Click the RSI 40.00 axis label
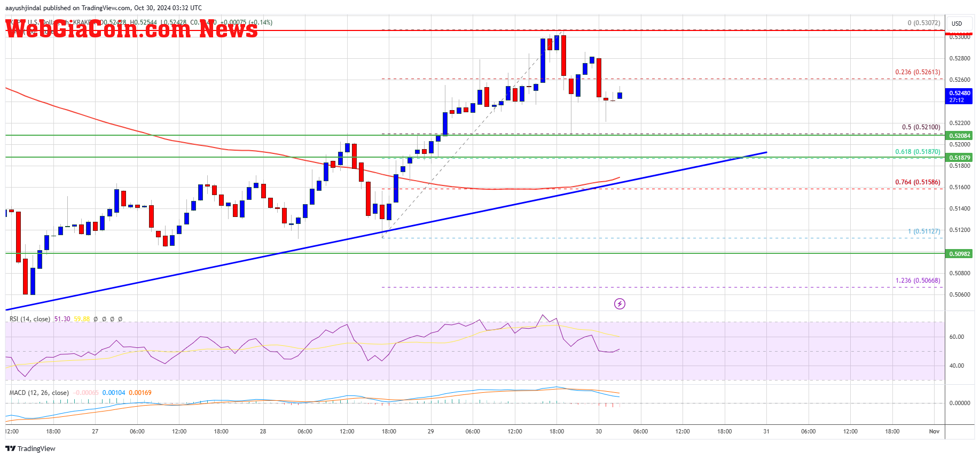 957,366
